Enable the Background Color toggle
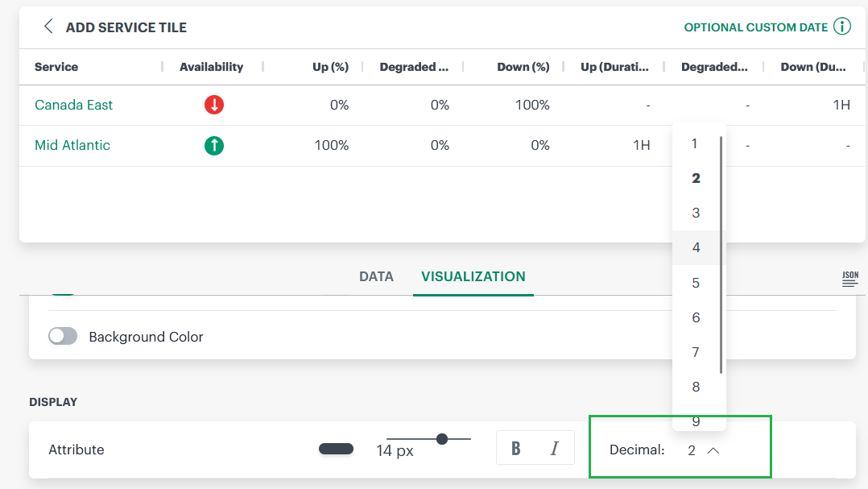The height and width of the screenshot is (489, 868). (63, 337)
